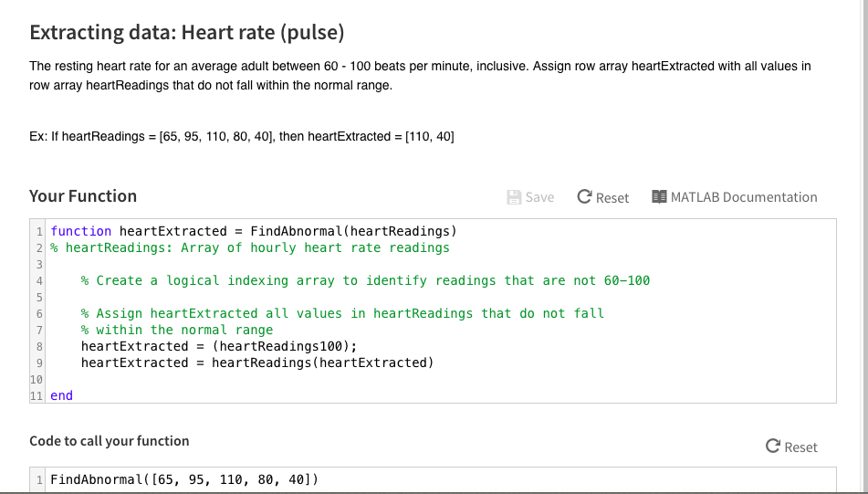
Task: Reset the Code to call section
Action: [791, 447]
